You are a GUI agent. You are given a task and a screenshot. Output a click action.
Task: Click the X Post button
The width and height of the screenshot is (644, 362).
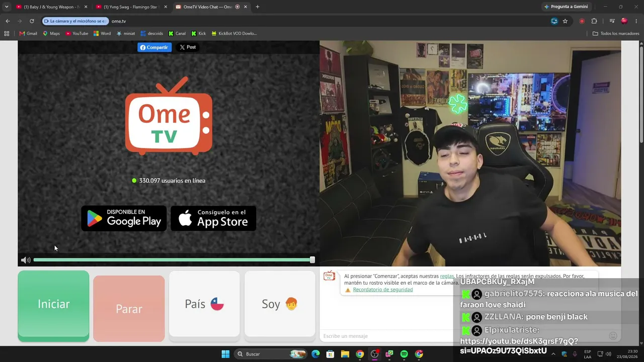click(188, 47)
